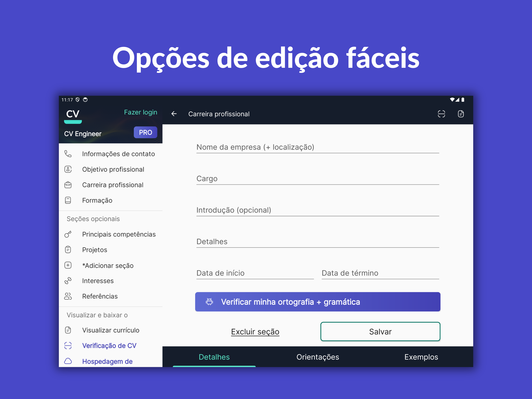Click the Carreira profissional page title

[x=219, y=114]
